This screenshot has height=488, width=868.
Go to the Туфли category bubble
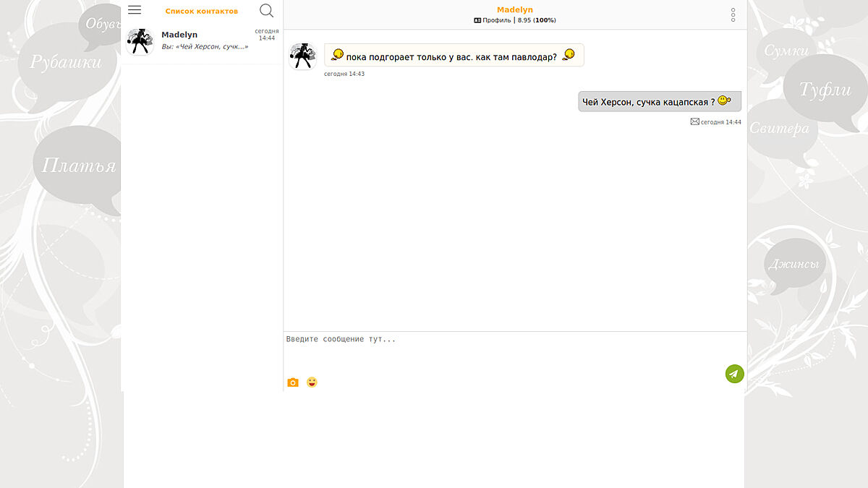coord(825,90)
